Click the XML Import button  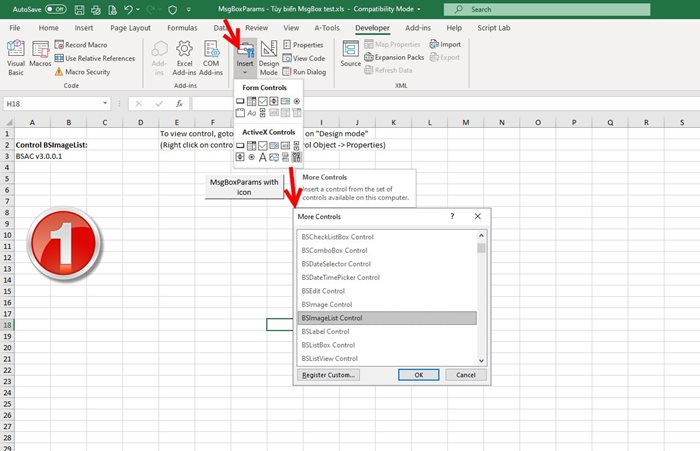[x=445, y=44]
